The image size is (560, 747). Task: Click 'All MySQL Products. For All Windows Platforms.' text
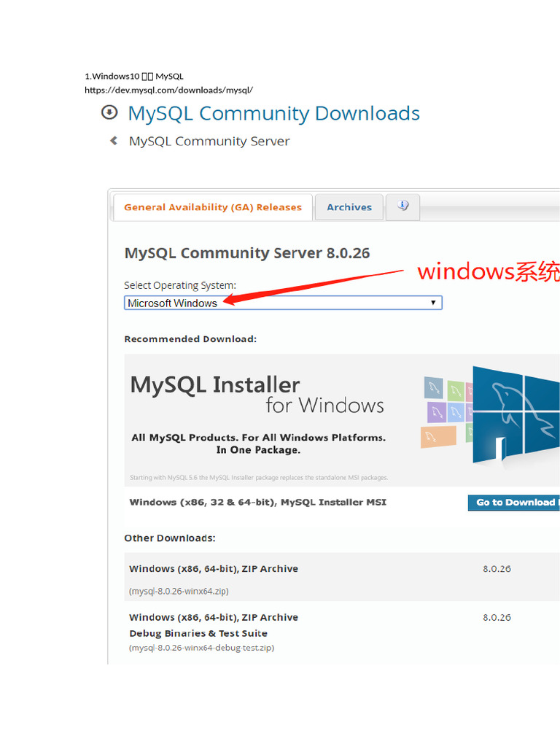point(259,438)
